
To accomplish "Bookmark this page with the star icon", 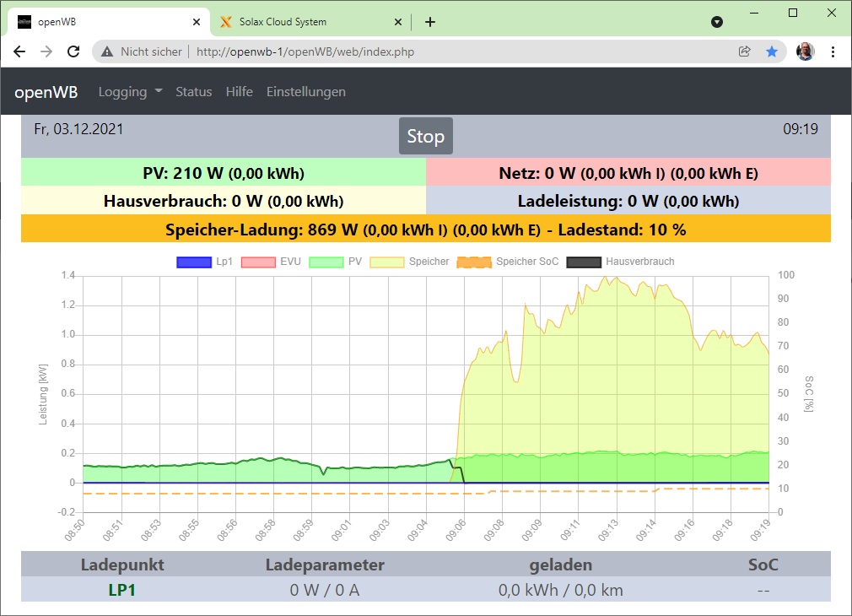I will [x=772, y=51].
